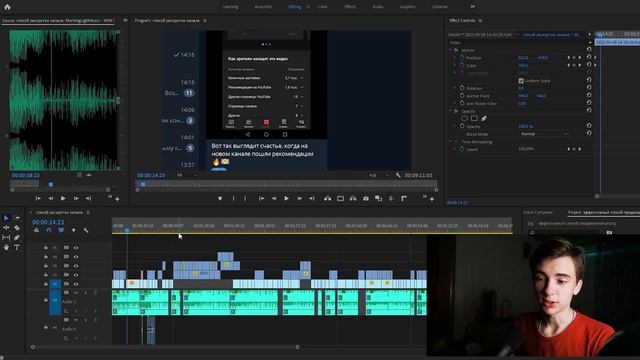Screen dimensions: 640x360
Task: Toggle the Position animation stopwatch
Action: (462, 58)
